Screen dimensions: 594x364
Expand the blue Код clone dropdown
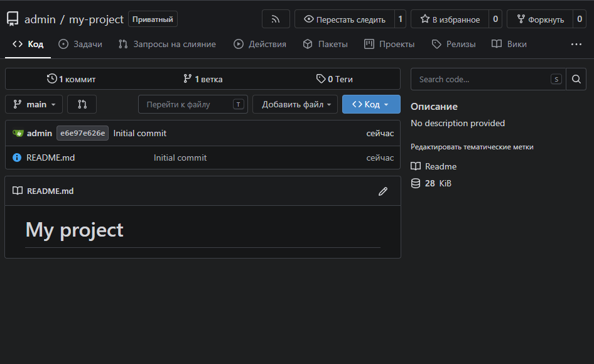point(371,104)
